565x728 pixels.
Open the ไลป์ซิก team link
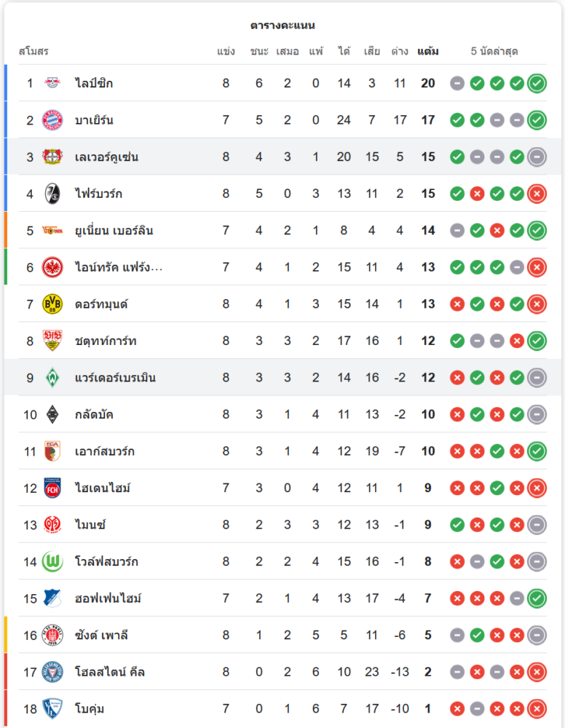click(x=94, y=83)
